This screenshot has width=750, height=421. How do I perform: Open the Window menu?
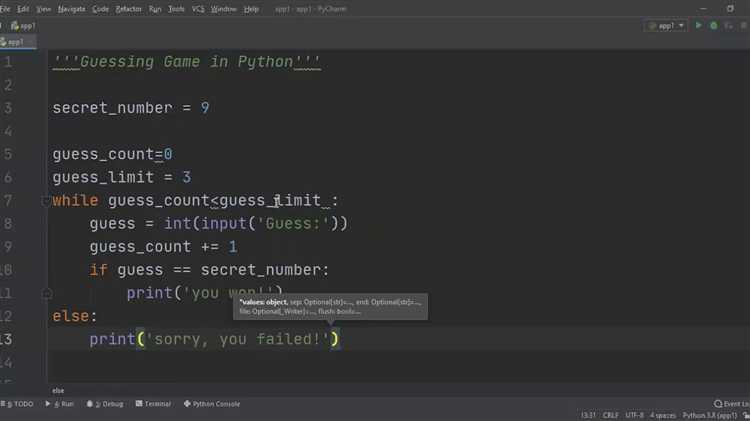tap(223, 9)
